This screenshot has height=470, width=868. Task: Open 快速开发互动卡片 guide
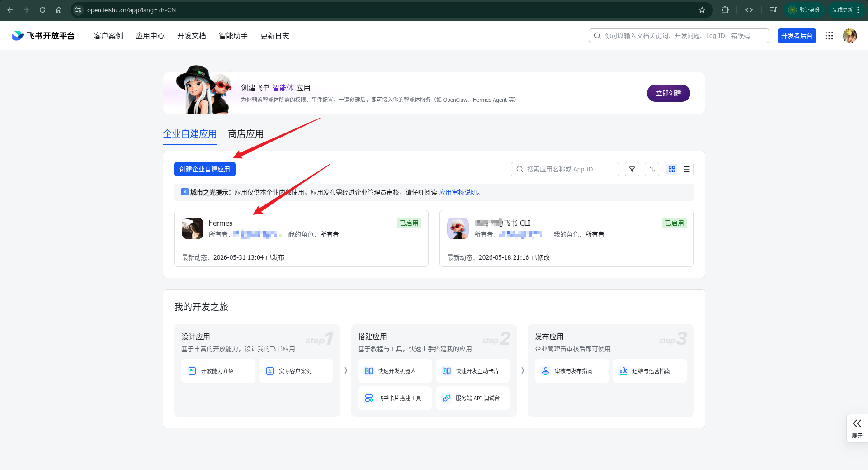473,371
